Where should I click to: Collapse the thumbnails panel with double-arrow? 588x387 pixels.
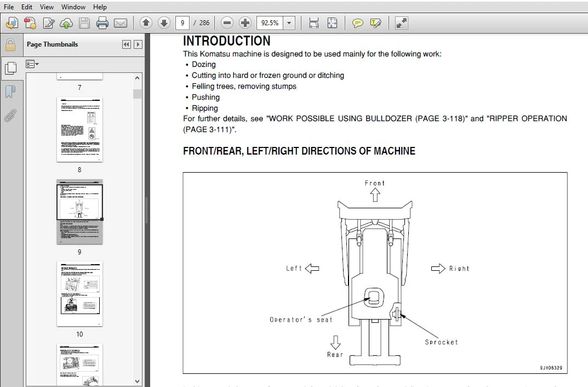127,44
